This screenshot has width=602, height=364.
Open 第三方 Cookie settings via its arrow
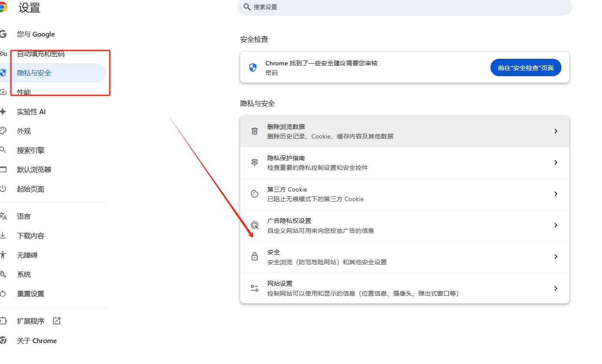(556, 194)
